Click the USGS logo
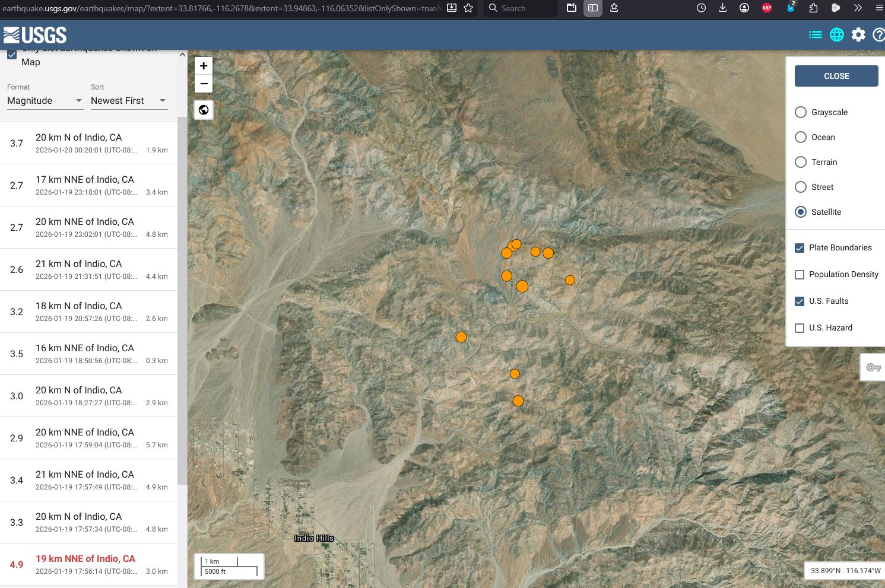Image resolution: width=885 pixels, height=588 pixels. [x=35, y=35]
